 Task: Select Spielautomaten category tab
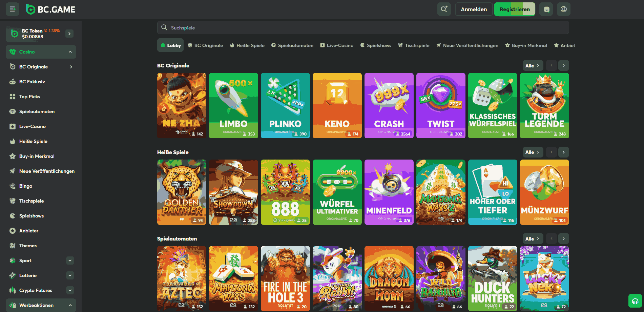tap(292, 45)
